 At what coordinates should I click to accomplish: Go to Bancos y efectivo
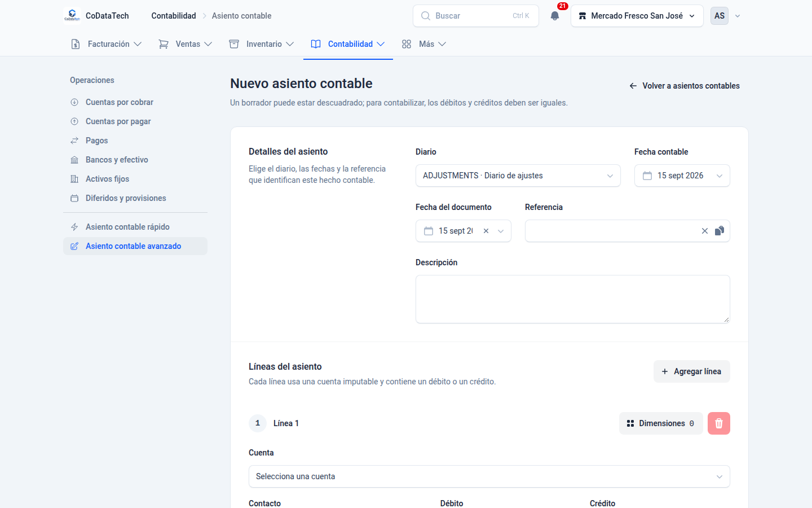[135, 160]
